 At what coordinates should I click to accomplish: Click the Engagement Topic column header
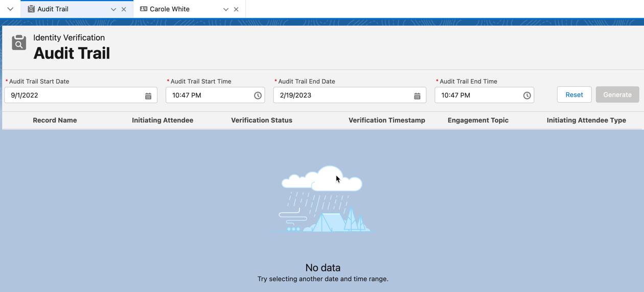(x=478, y=120)
